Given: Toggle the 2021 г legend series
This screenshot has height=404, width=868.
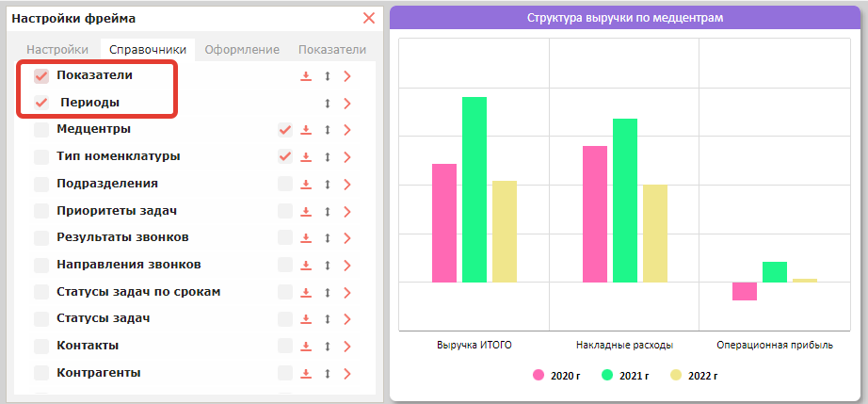Looking at the screenshot, I should pos(625,376).
